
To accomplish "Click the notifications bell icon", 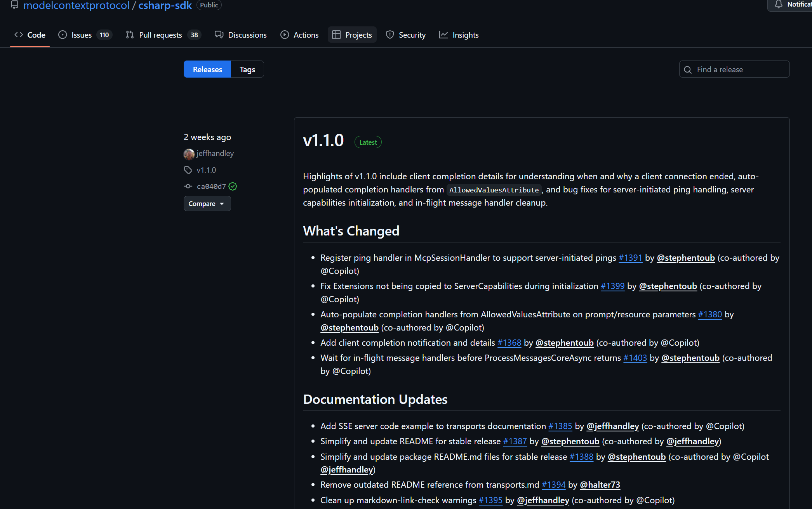I will point(779,4).
